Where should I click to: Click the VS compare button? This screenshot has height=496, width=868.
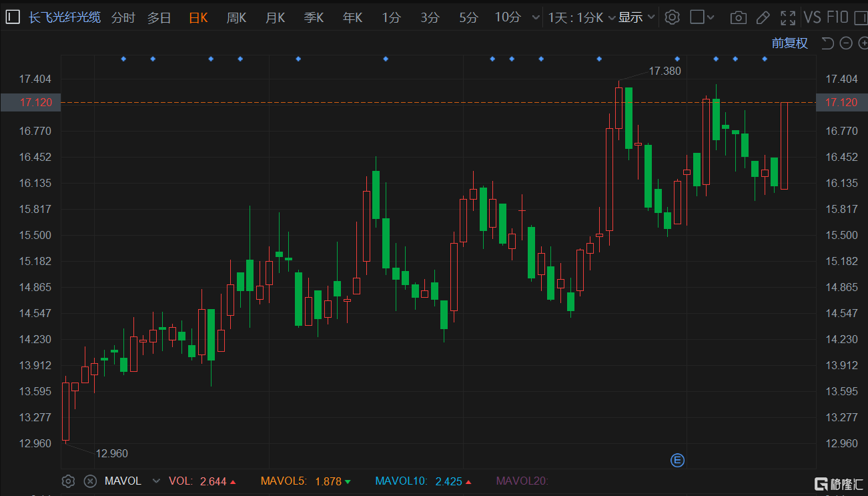[812, 17]
